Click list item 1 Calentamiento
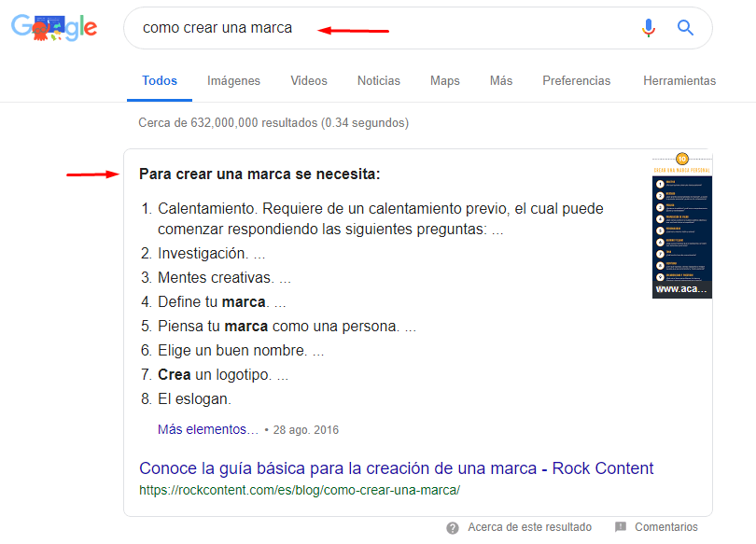Image resolution: width=756 pixels, height=544 pixels. pos(371,218)
